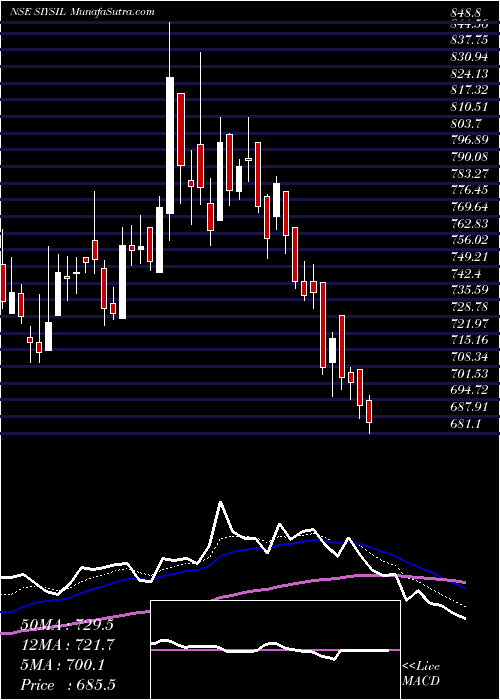
Task: Click the 681.1 price level label
Action: (x=466, y=424)
